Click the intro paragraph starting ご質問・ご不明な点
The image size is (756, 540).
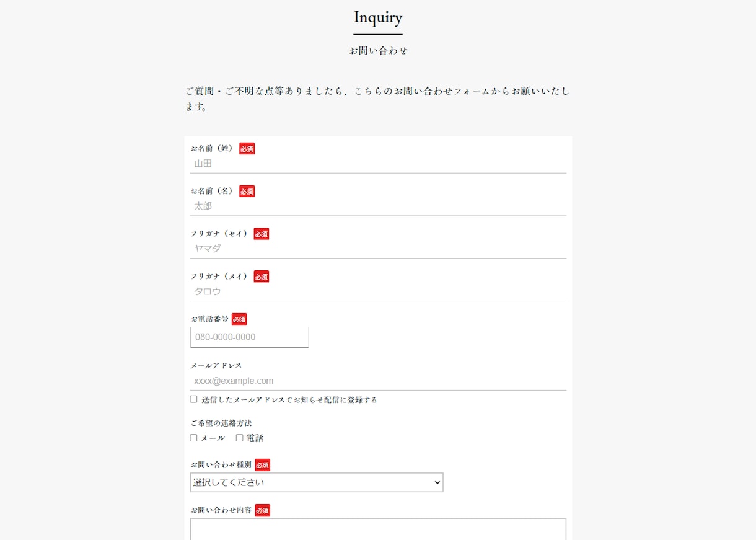point(377,99)
